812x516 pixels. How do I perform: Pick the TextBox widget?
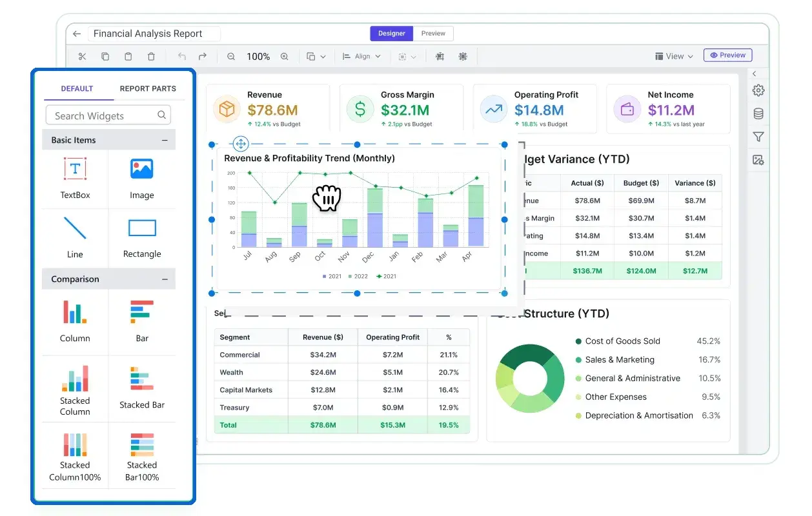point(75,177)
